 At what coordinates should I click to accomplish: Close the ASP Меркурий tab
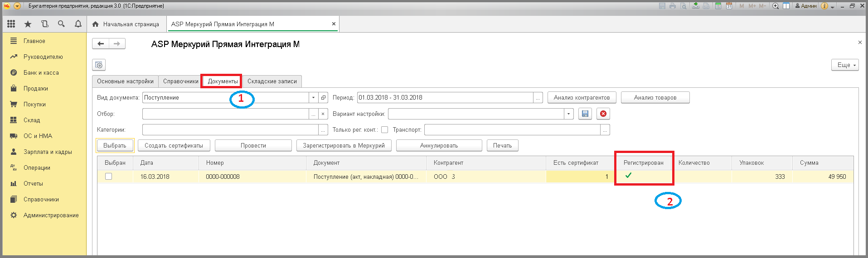[x=334, y=24]
